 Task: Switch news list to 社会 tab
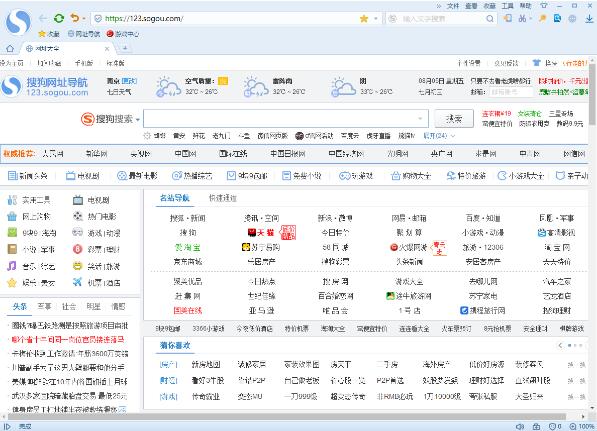tap(69, 306)
